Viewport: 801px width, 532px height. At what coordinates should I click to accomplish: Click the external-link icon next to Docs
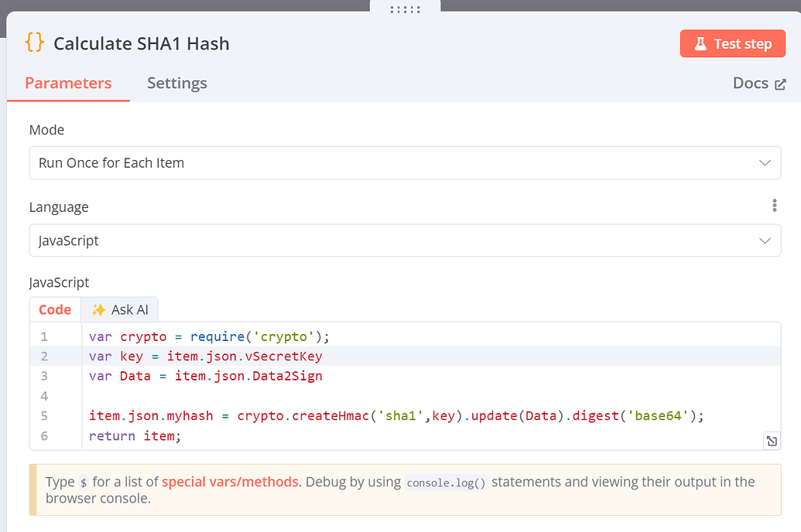[782, 83]
